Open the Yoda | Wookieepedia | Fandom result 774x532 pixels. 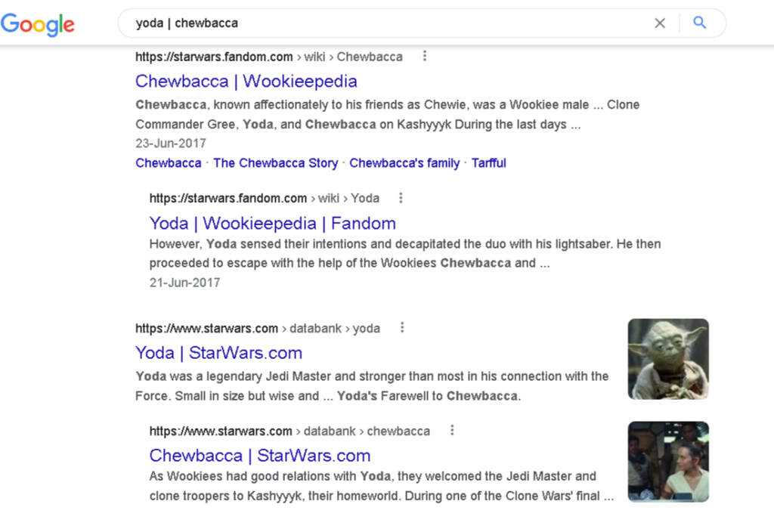pos(271,223)
